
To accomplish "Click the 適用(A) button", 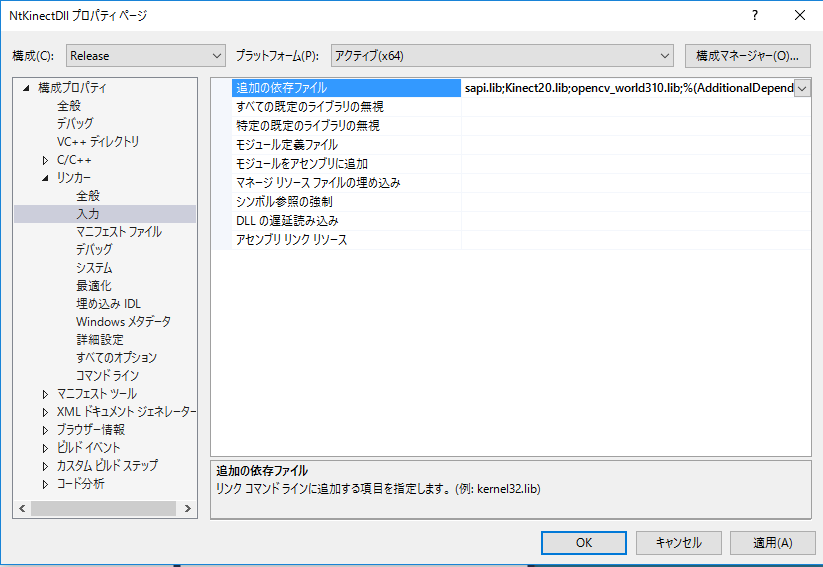I will (x=771, y=542).
